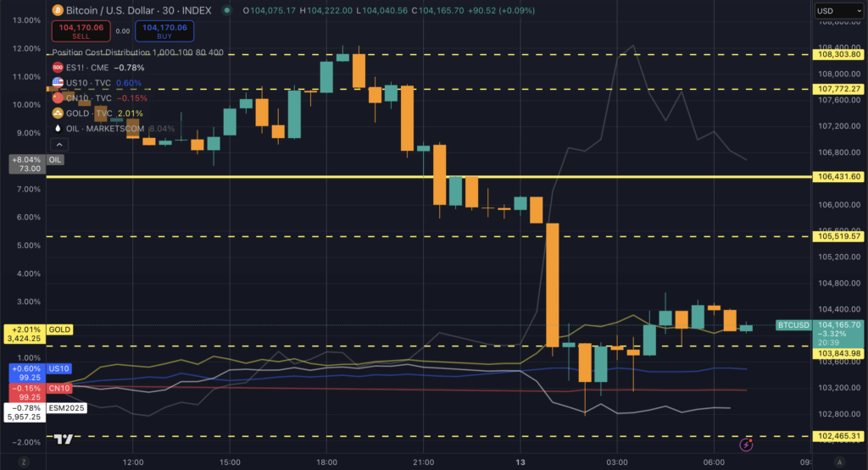Screen dimensions: 868x470
Task: Click the China flag icon beside CN10
Action: tap(58, 98)
